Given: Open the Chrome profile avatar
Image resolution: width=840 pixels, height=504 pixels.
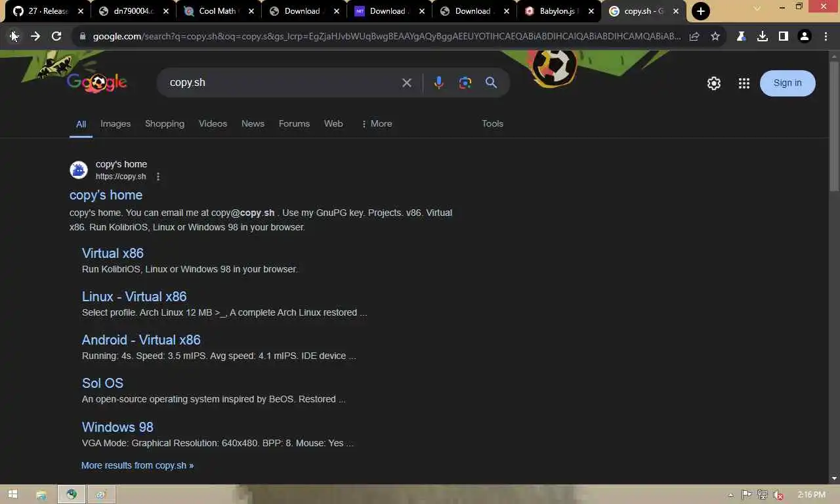Looking at the screenshot, I should pyautogui.click(x=805, y=36).
